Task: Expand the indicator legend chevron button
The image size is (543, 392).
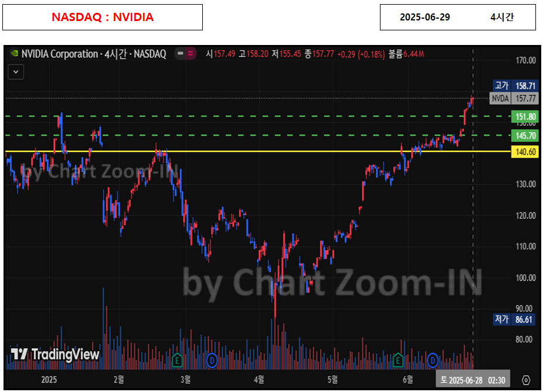Action: [16, 72]
